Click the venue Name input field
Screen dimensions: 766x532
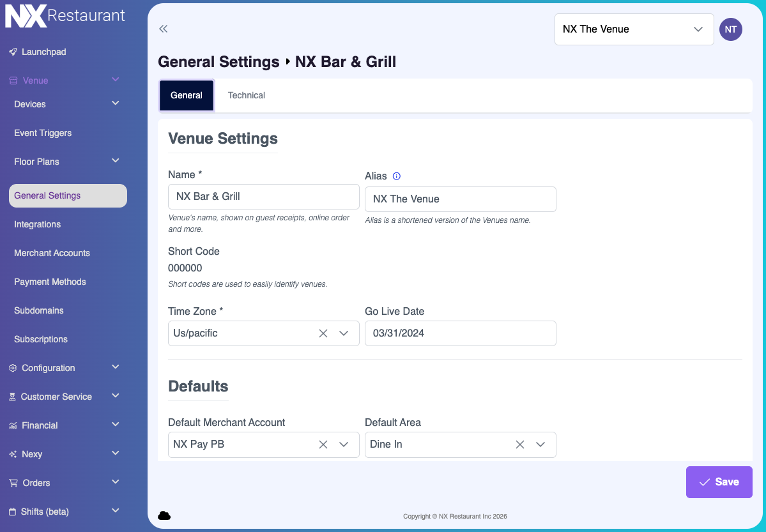(263, 197)
